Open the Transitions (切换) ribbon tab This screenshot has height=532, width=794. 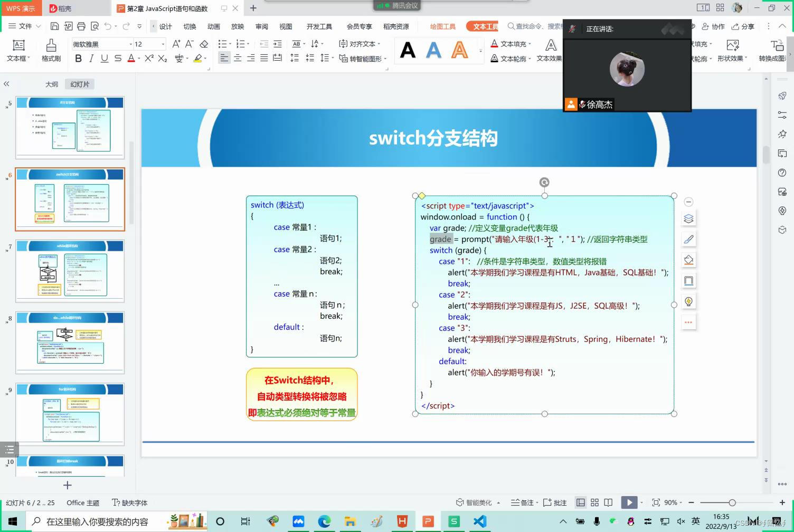pyautogui.click(x=190, y=26)
